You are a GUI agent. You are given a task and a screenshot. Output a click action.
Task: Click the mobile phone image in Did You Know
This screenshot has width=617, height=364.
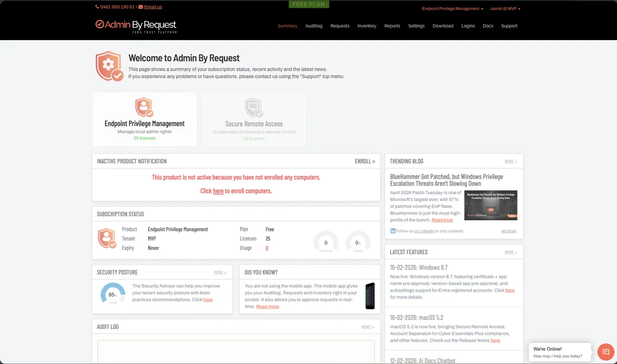point(370,296)
